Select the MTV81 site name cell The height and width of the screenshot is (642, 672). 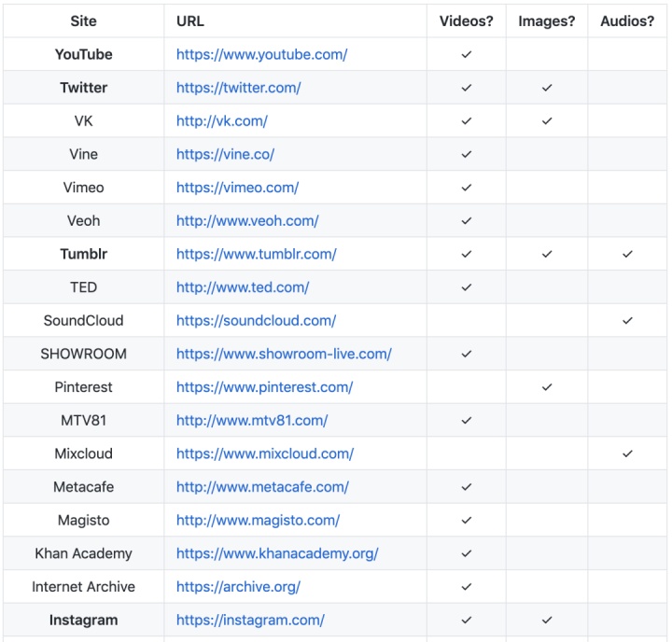click(84, 421)
